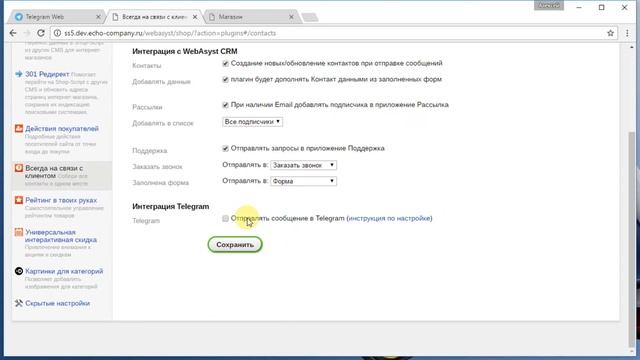Click the Действия покупателей plugin icon
The image size is (640, 360).
point(19,129)
